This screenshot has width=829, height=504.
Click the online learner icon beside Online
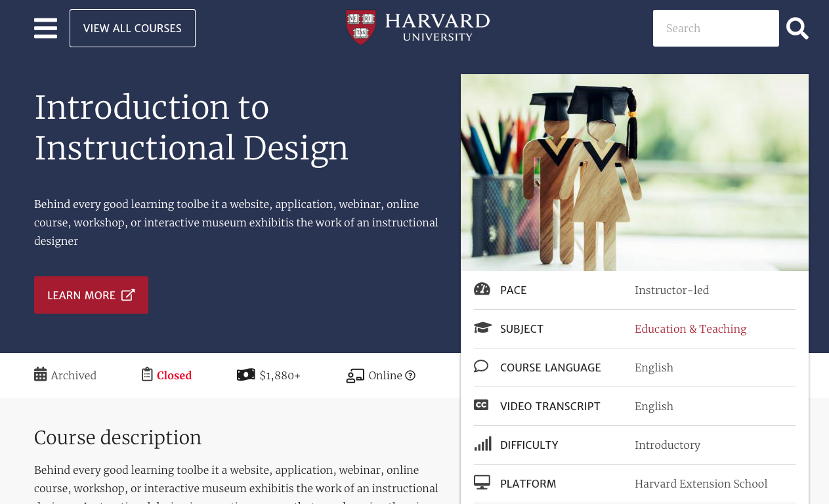[x=355, y=375]
